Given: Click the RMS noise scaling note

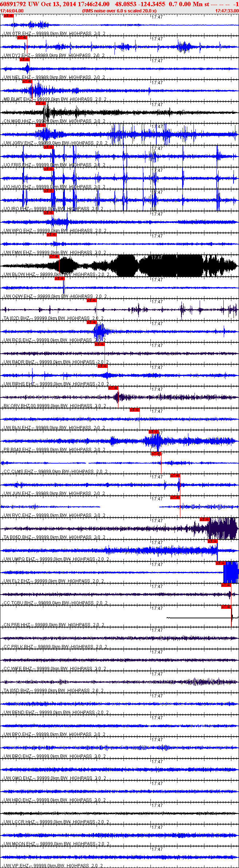Looking at the screenshot, I should [119, 11].
